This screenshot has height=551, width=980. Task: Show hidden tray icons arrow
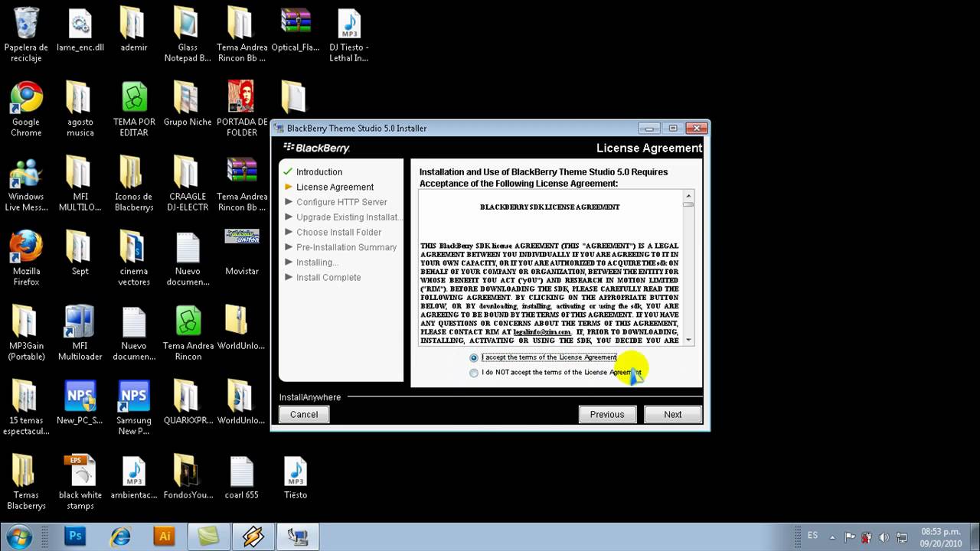point(832,536)
